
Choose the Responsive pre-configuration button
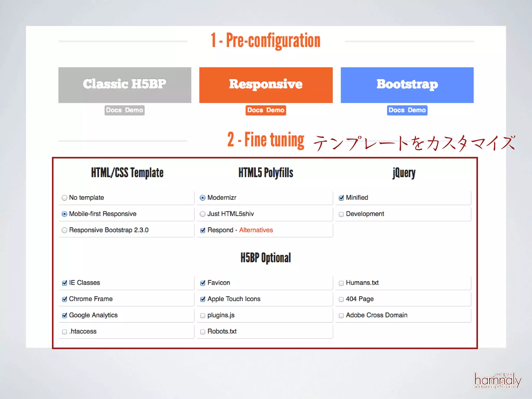pos(266,85)
